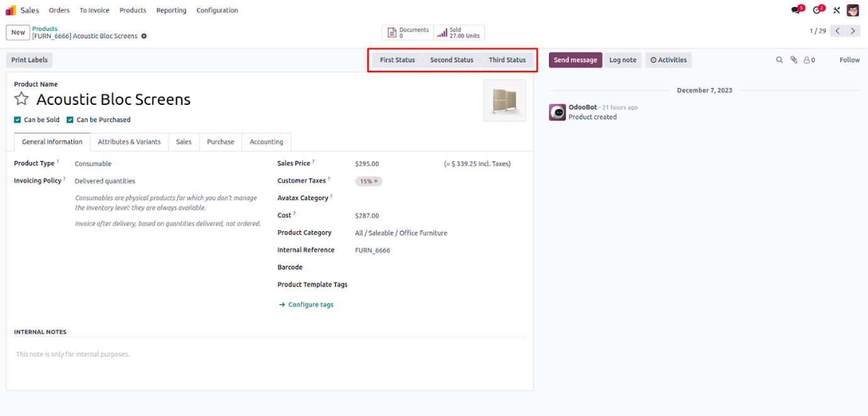Go to next record arrow
This screenshot has width=868, height=416.
coord(853,31)
